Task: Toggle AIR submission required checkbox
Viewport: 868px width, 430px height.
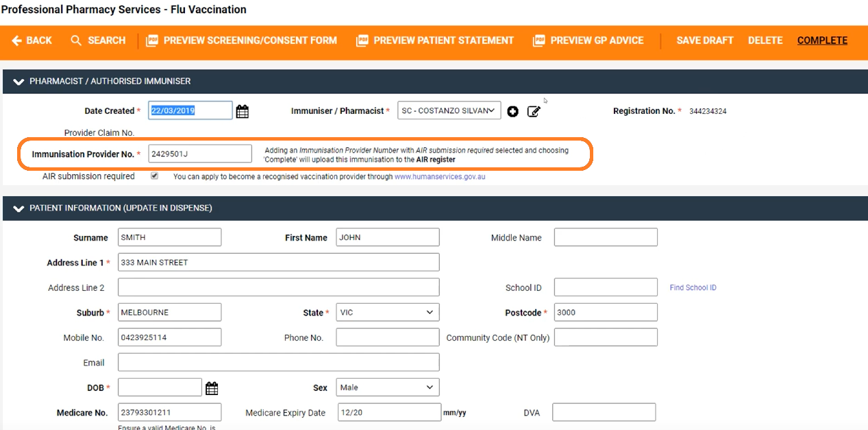Action: tap(154, 176)
